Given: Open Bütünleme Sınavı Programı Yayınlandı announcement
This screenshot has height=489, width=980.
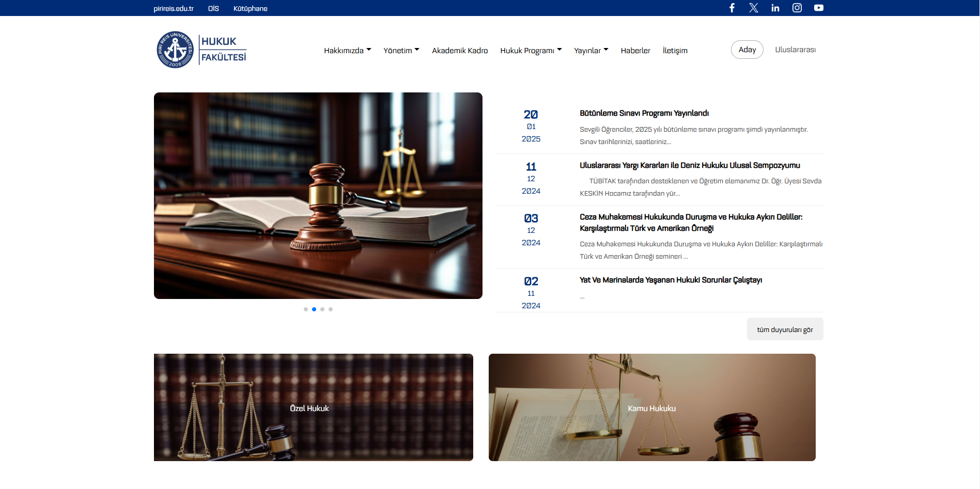Looking at the screenshot, I should click(x=644, y=113).
